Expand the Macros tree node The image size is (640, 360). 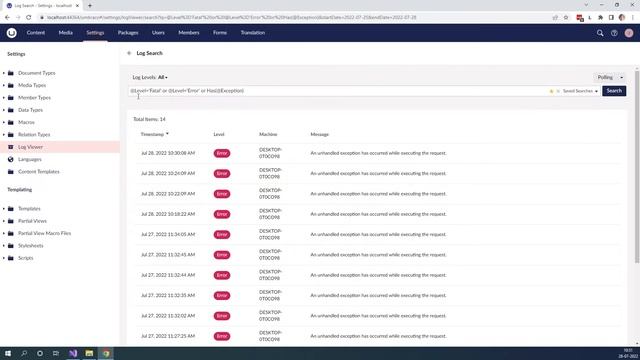4,122
